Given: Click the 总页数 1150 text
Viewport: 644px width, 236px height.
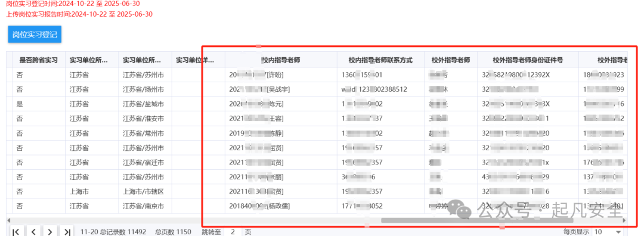Looking at the screenshot, I should tap(174, 232).
